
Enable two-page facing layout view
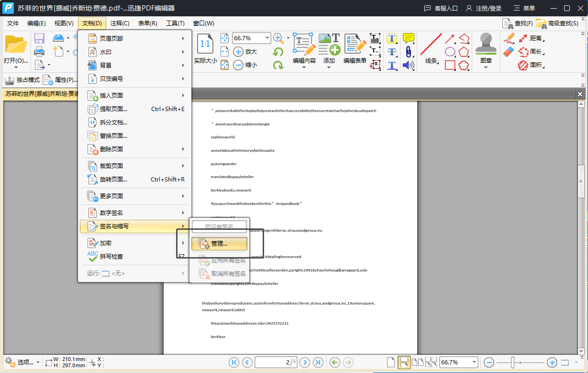point(418,362)
